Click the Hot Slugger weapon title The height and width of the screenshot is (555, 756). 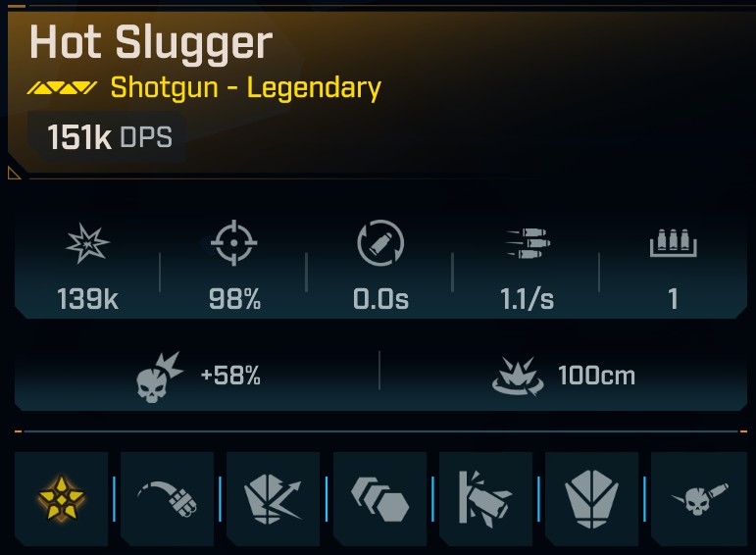coord(151,43)
